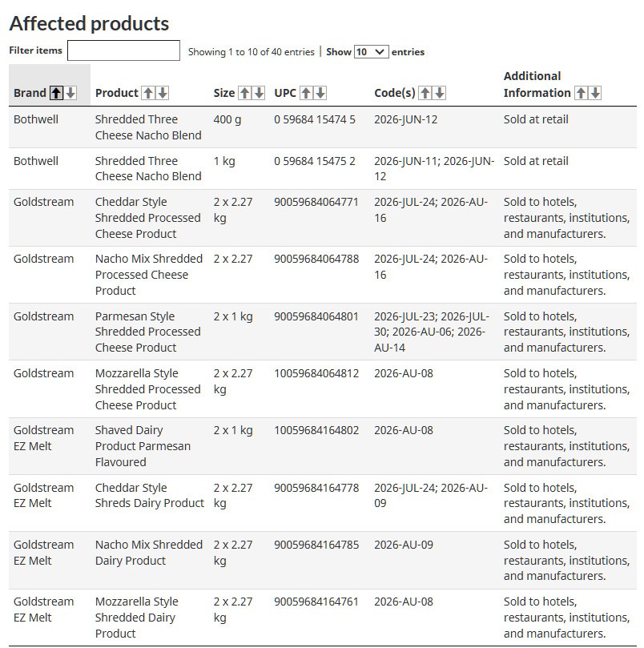Click Shaved Dairy Product Parmesan Flavoured cell

pos(143,446)
